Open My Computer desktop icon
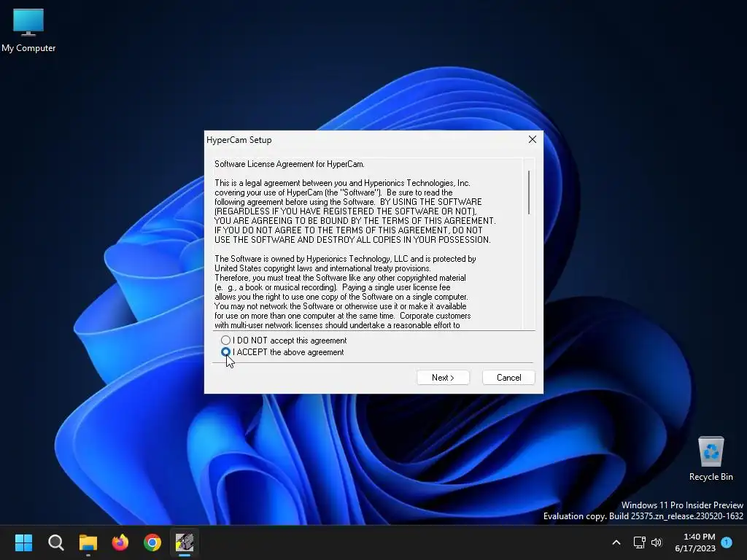Screen dimensions: 747x560 pos(28,30)
